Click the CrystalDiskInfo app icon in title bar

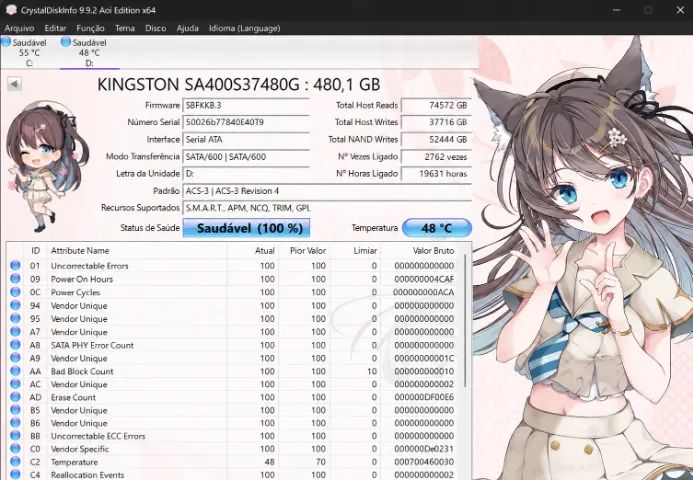tap(11, 10)
